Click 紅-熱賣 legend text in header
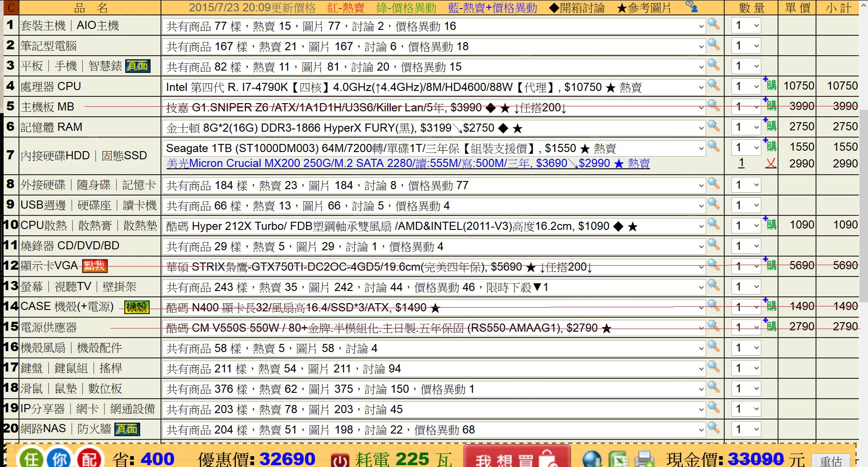 point(346,8)
